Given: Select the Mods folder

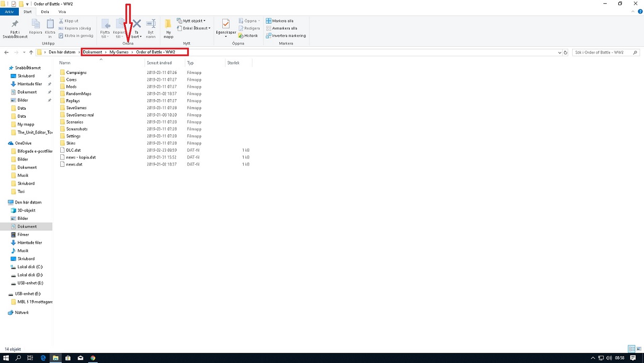Looking at the screenshot, I should (71, 87).
